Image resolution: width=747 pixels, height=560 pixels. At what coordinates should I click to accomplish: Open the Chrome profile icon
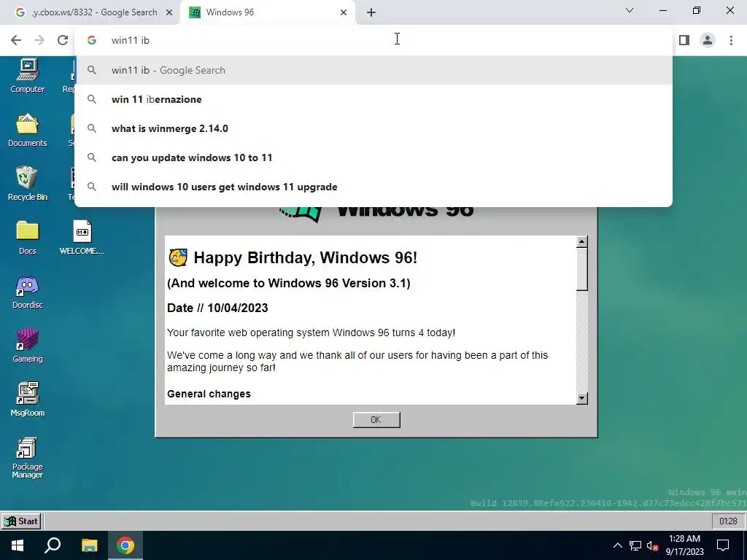click(x=708, y=40)
